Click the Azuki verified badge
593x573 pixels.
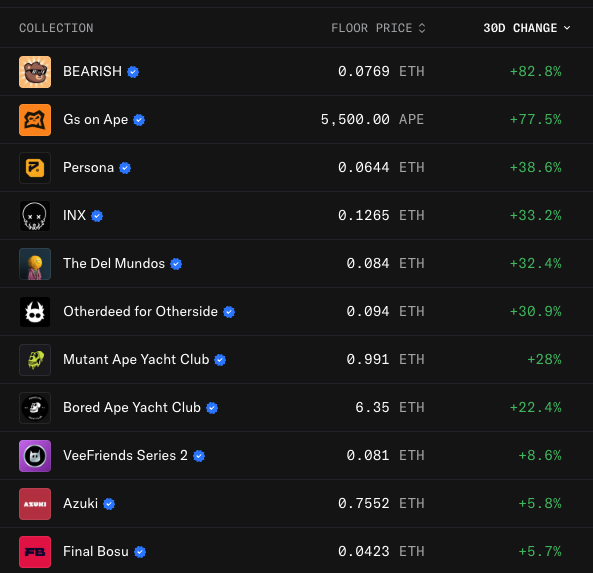coord(109,504)
